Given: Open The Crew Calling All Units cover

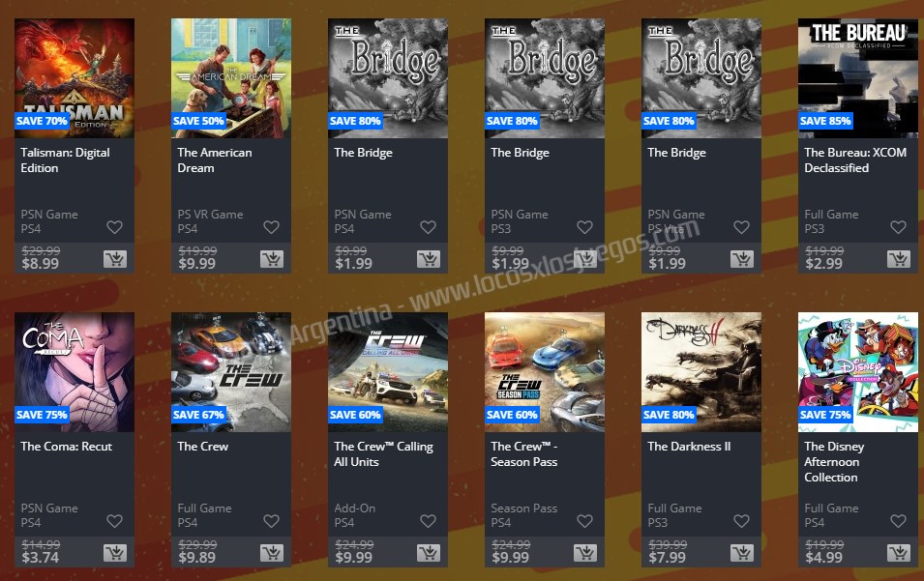Looking at the screenshot, I should point(388,372).
